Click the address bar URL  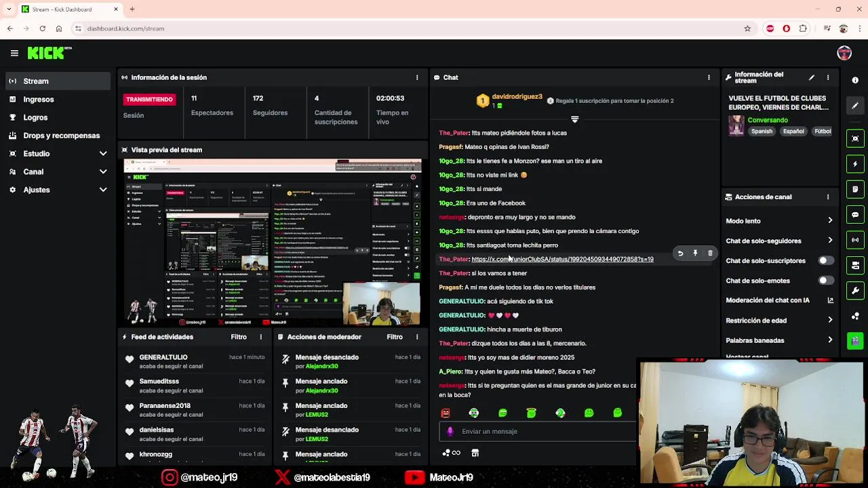click(125, 28)
